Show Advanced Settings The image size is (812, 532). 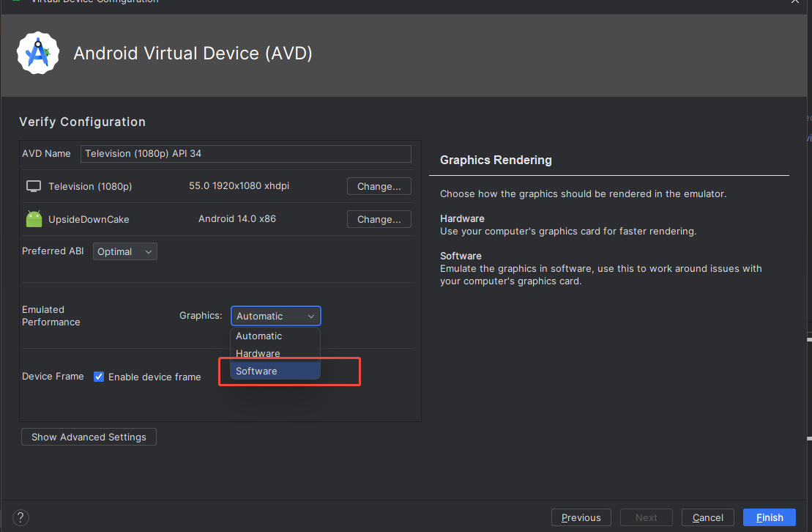[89, 437]
